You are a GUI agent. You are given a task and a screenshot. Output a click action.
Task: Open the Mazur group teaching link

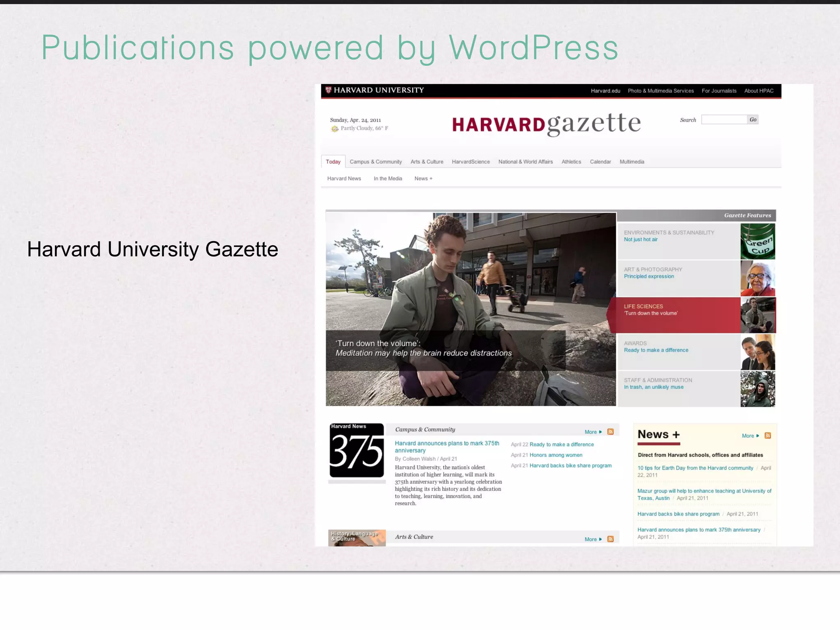[x=704, y=494]
